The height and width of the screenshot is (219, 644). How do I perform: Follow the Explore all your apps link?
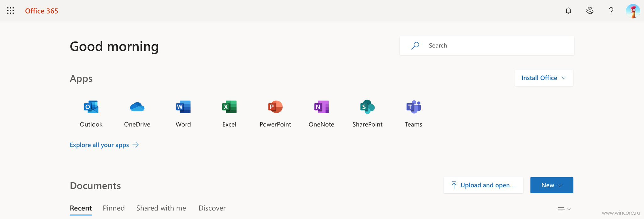point(104,145)
